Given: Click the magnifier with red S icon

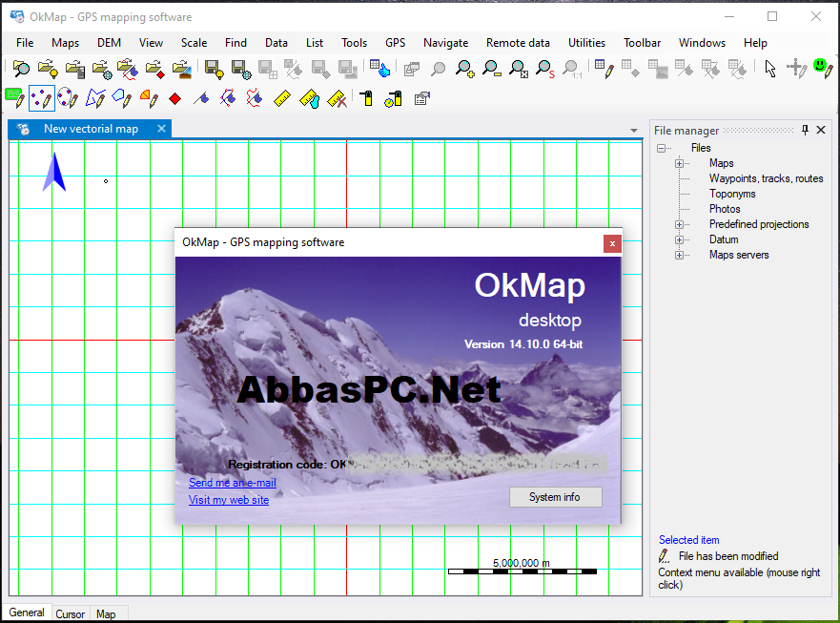Looking at the screenshot, I should click(x=544, y=69).
